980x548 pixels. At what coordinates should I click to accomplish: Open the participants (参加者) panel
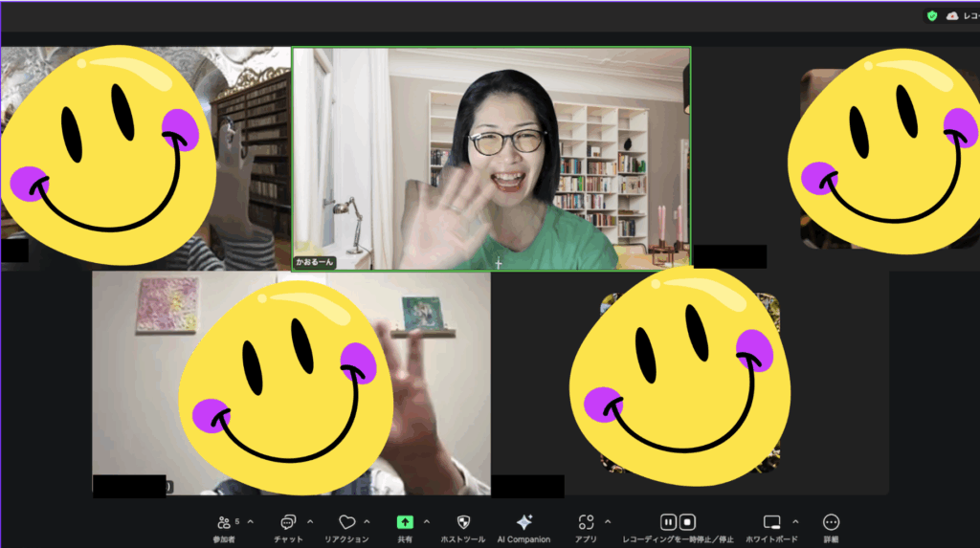point(224,523)
